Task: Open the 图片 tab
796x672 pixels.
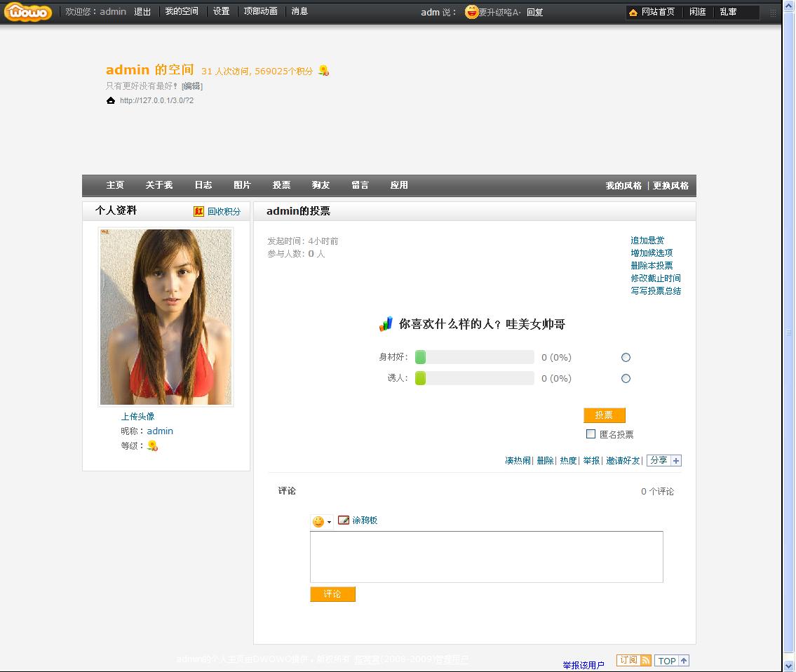Action: [x=242, y=185]
